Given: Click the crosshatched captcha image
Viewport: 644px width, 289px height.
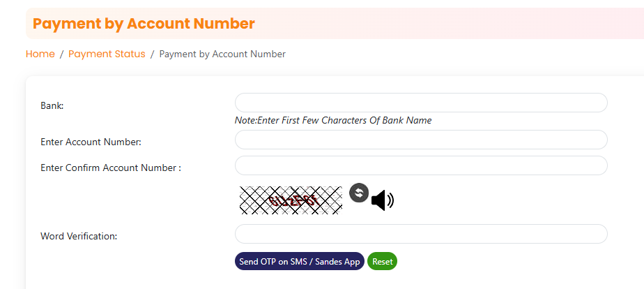Looking at the screenshot, I should (x=291, y=200).
